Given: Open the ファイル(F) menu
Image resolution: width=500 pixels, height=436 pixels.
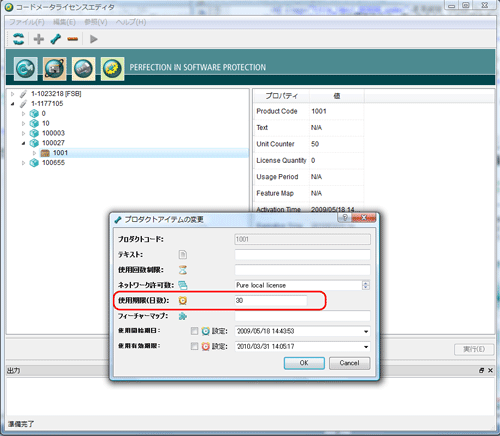Looking at the screenshot, I should [27, 22].
